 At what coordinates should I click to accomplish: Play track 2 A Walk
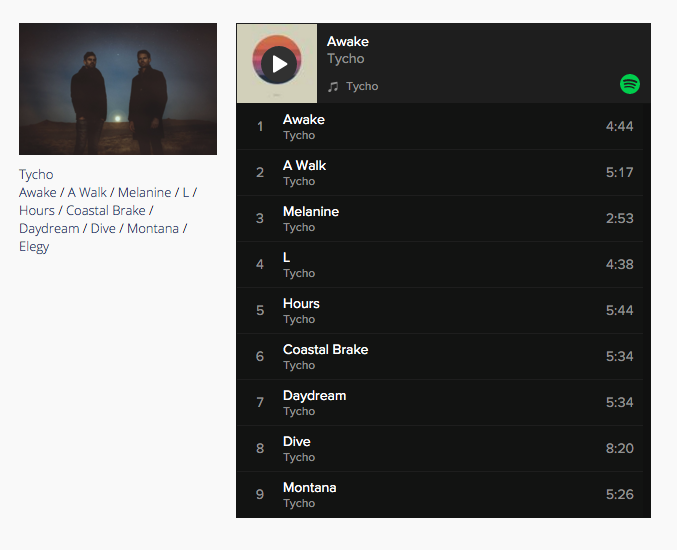point(440,173)
